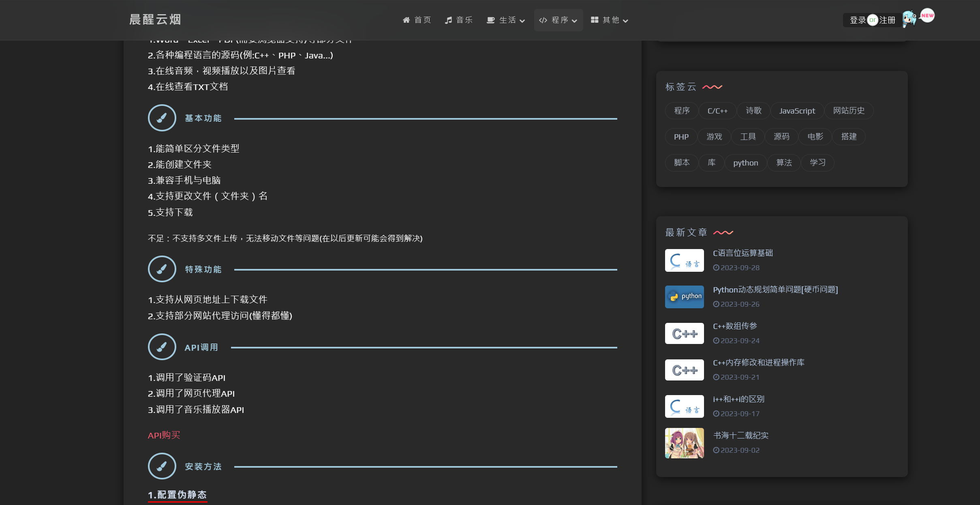The image size is (980, 505).
Task: Click the 基本功能 section heading
Action: [x=203, y=118]
